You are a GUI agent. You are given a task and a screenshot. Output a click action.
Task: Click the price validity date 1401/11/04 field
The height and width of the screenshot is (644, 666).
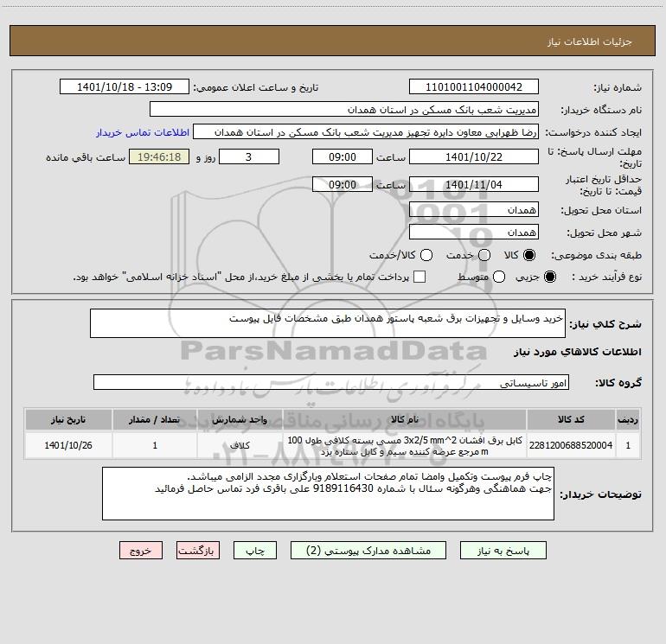point(474,184)
